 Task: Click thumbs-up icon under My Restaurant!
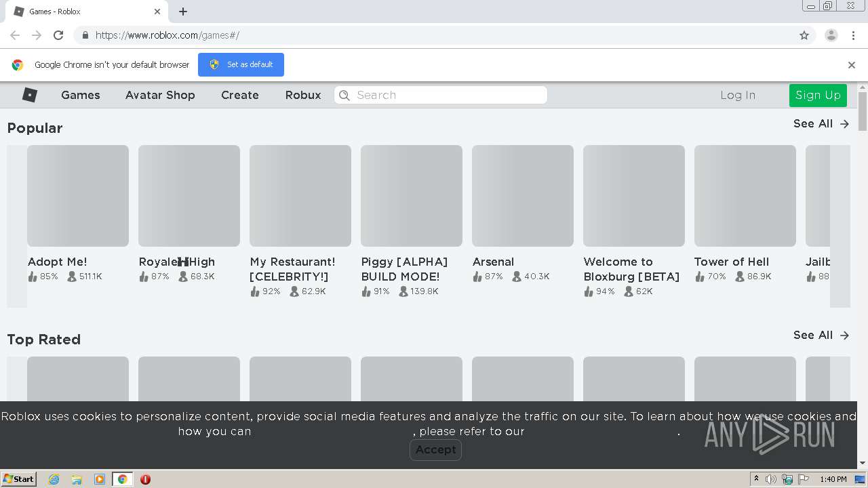(255, 291)
